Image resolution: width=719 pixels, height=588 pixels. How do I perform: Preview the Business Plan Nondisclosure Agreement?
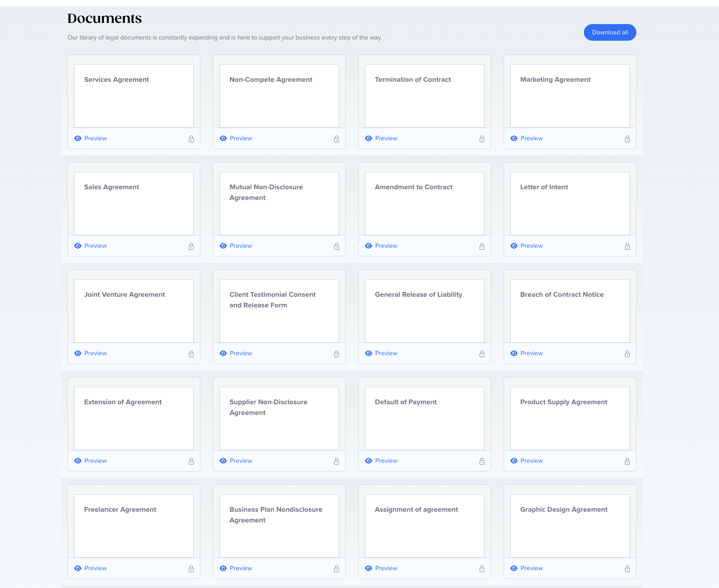(x=236, y=568)
